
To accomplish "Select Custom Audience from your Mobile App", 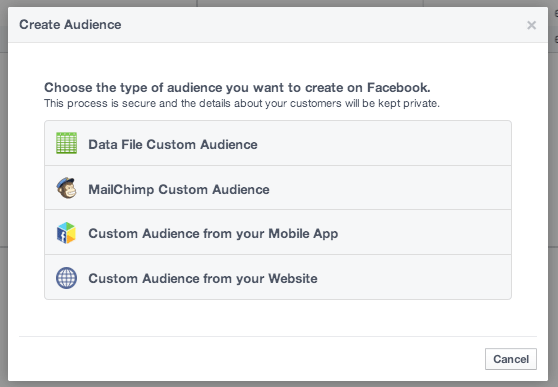I will pyautogui.click(x=278, y=232).
